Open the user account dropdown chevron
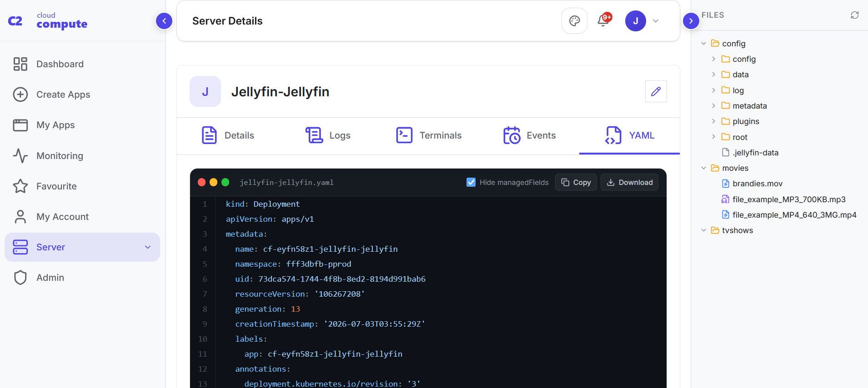 coord(656,21)
